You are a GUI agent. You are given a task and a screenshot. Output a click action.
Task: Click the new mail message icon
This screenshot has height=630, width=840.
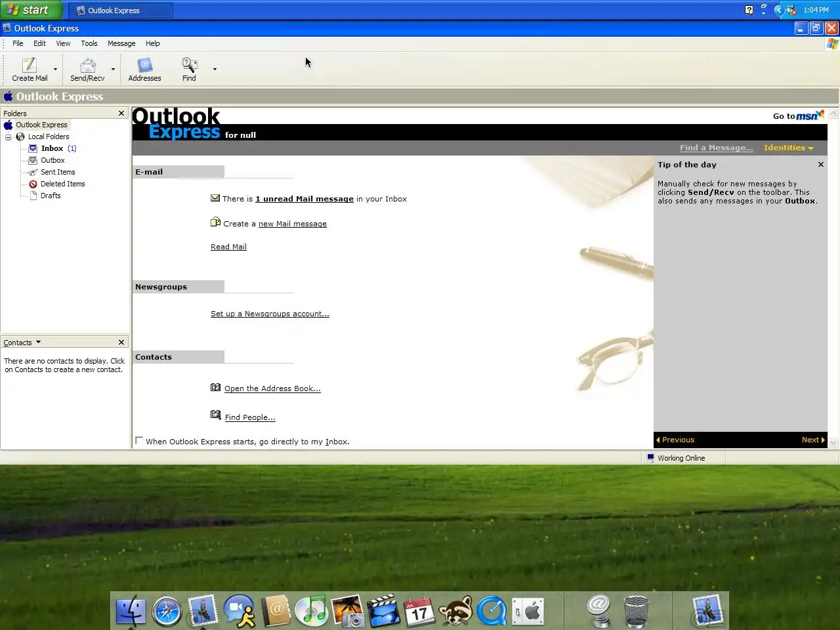[215, 222]
